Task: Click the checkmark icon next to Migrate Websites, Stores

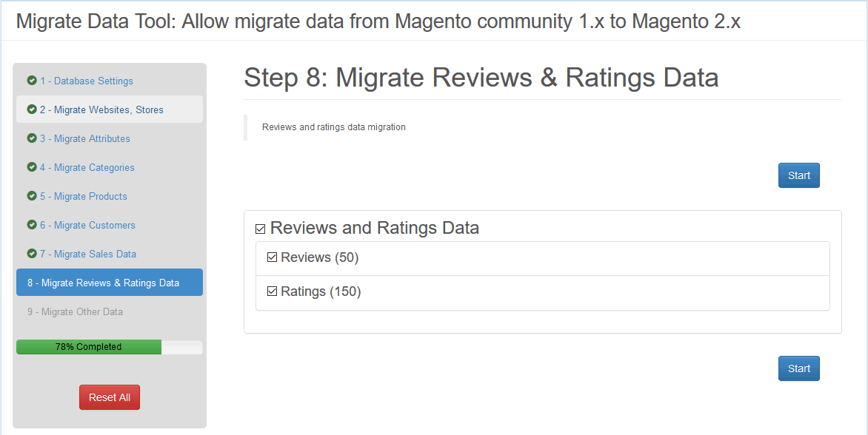Action: coord(32,109)
